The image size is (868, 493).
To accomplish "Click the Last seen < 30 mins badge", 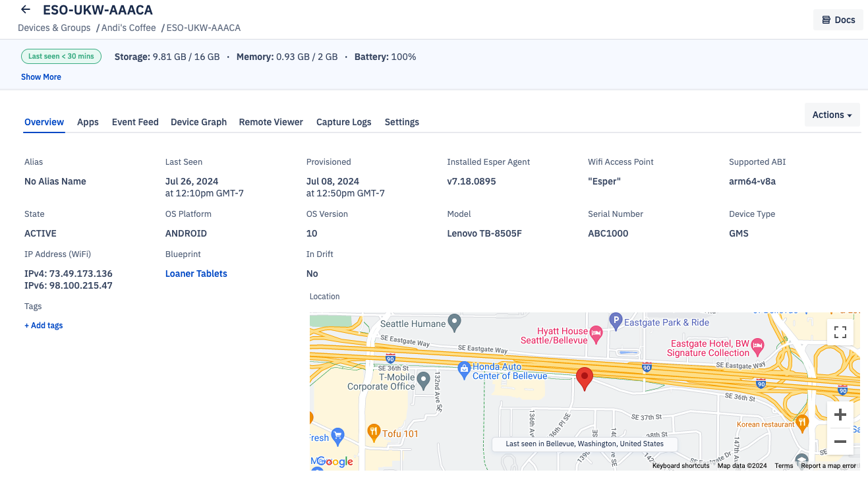I will coord(61,57).
